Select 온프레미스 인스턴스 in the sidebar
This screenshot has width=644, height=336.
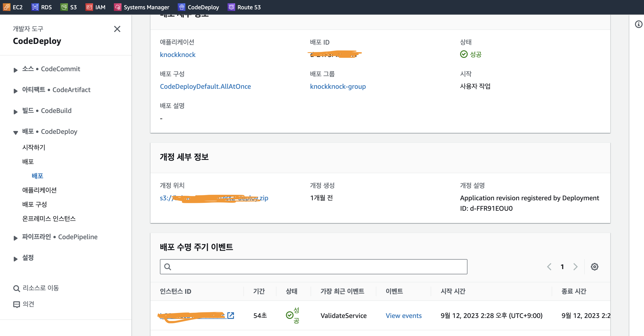coord(49,219)
